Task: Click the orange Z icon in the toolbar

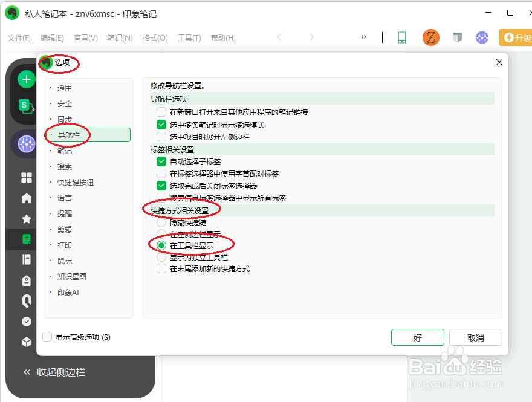Action: pyautogui.click(x=430, y=37)
